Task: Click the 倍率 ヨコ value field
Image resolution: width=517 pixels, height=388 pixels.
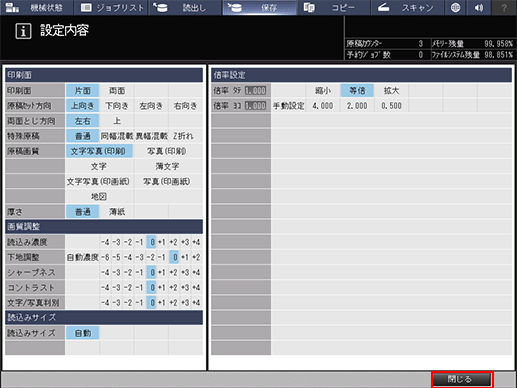Action: (256, 106)
